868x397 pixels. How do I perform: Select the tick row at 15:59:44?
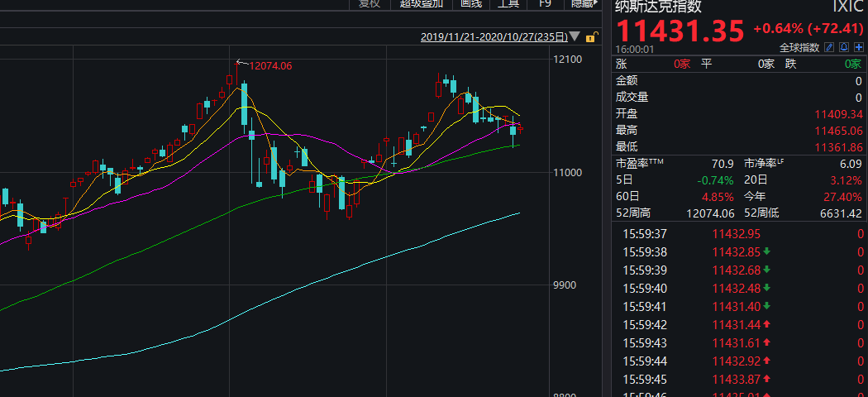coord(740,361)
